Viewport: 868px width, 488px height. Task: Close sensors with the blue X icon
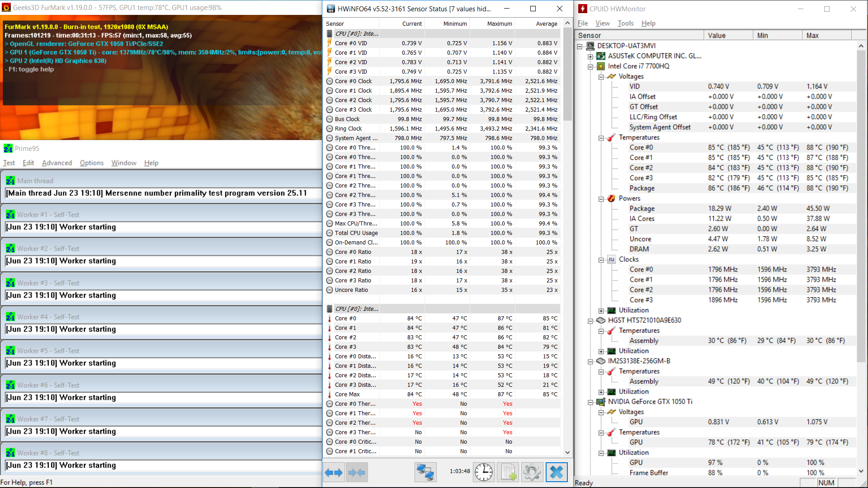557,473
